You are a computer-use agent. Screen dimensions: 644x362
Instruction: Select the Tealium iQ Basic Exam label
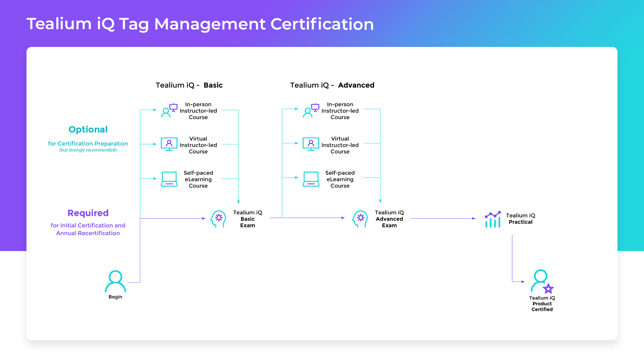pyautogui.click(x=248, y=219)
